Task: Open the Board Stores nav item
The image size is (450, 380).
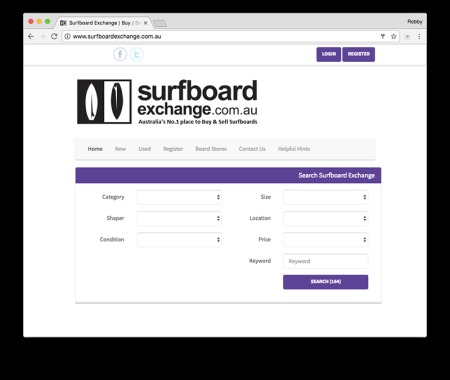Action: point(211,149)
